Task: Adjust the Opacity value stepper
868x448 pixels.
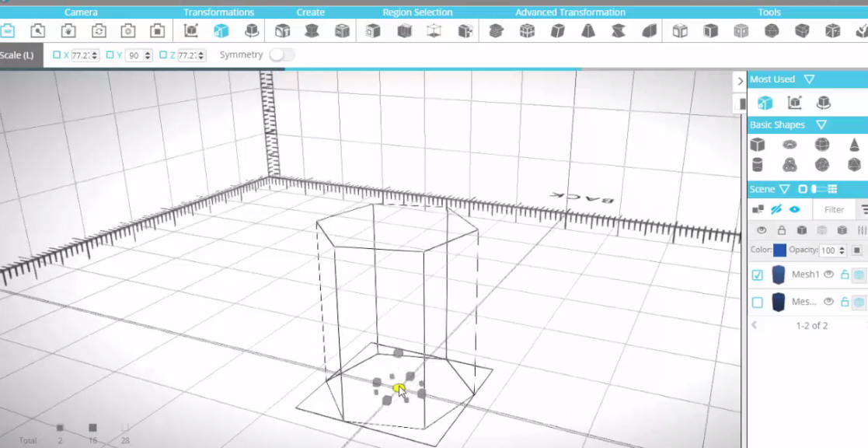Action: point(842,250)
